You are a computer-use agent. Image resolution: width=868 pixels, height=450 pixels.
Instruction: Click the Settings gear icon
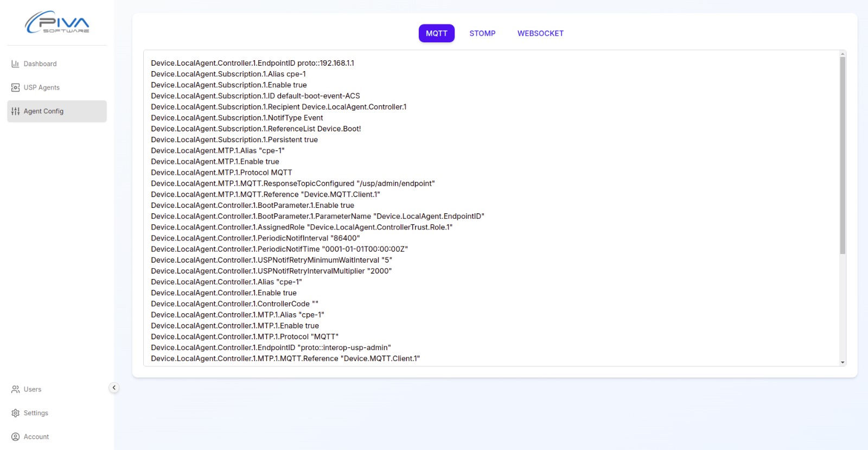pos(15,413)
